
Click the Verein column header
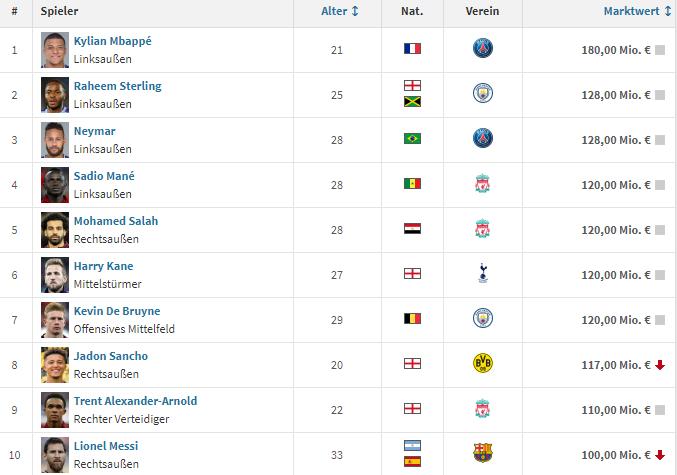coord(482,12)
